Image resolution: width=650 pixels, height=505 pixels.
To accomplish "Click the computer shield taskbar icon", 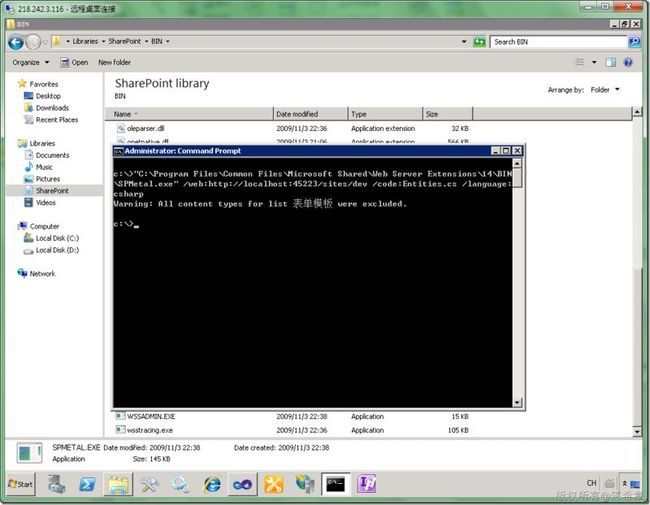I will [305, 484].
